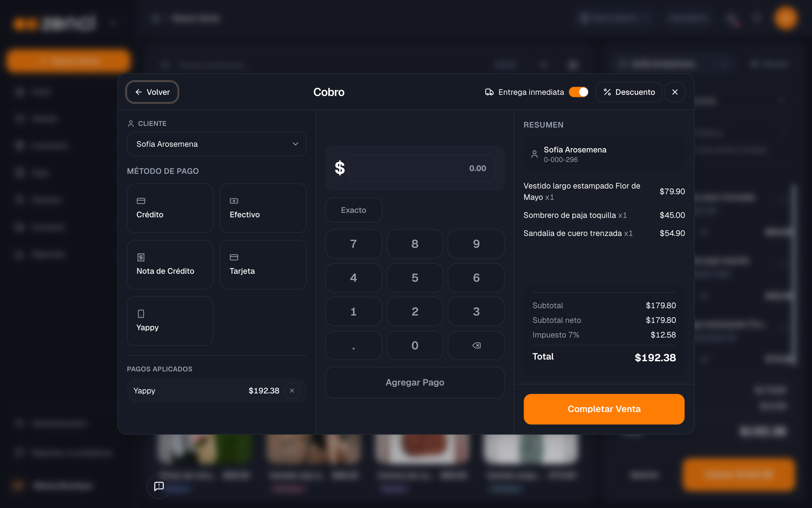Click the Sombrero de paja toquilla line item
812x508 pixels.
604,215
